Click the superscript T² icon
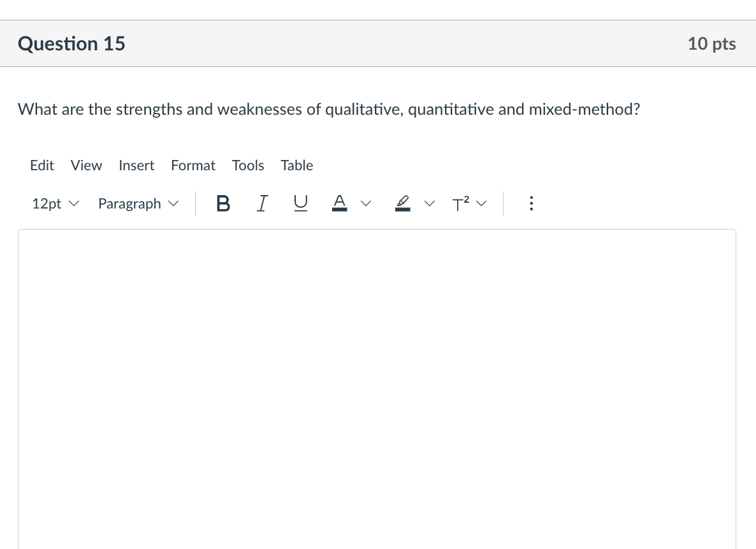This screenshot has width=756, height=549. [x=460, y=203]
